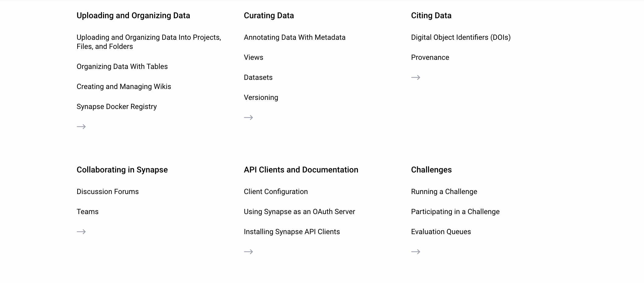Open Digital Object Identifiers (DOIs)
Viewport: 644px width, 283px height.
[x=461, y=37]
